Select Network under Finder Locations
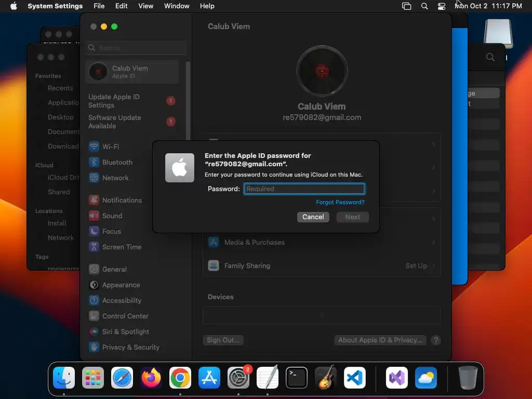532x399 pixels. coord(61,238)
